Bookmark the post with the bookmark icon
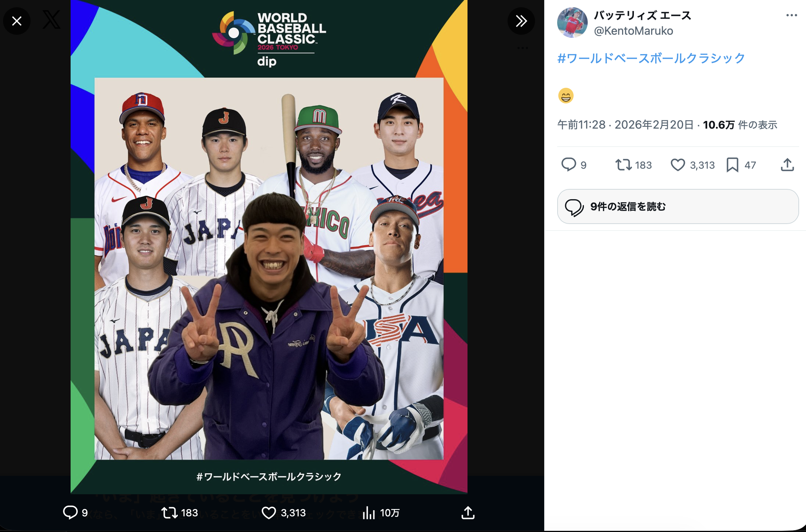Viewport: 806px width, 532px height. click(x=732, y=165)
